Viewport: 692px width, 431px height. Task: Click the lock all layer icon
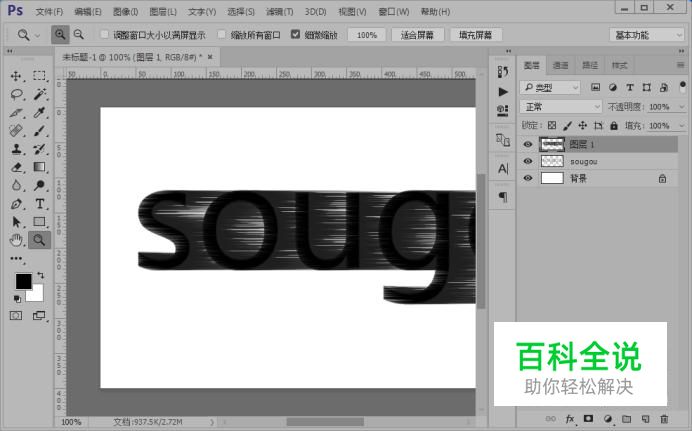click(x=614, y=126)
